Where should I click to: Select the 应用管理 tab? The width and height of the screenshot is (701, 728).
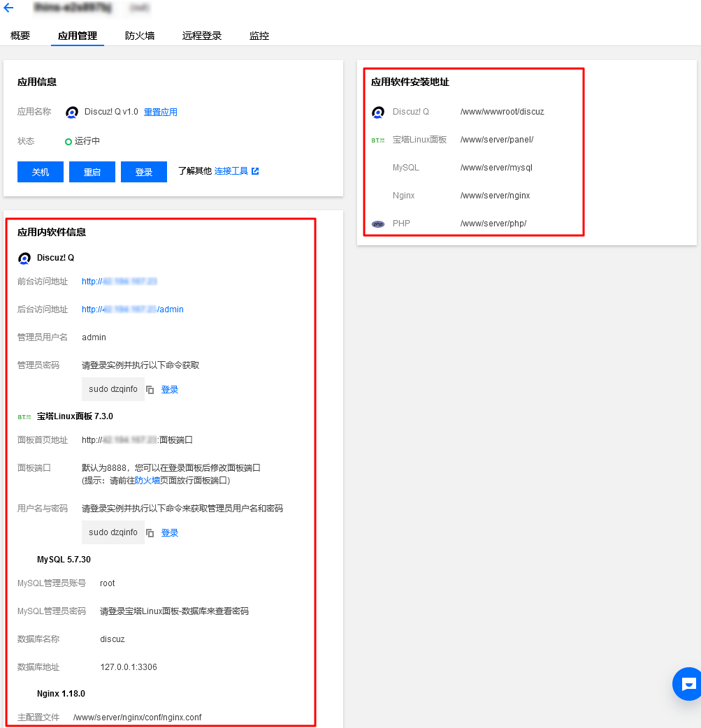click(78, 36)
